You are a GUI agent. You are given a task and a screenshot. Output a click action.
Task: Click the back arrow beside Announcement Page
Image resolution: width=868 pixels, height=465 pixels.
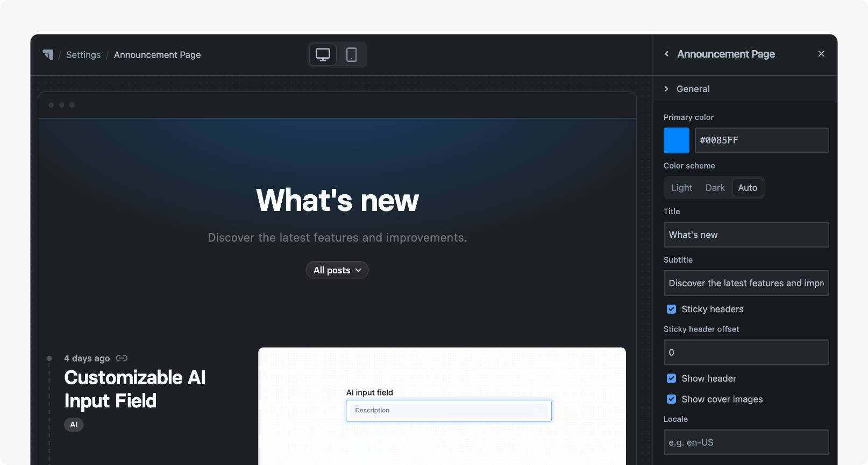pos(666,54)
